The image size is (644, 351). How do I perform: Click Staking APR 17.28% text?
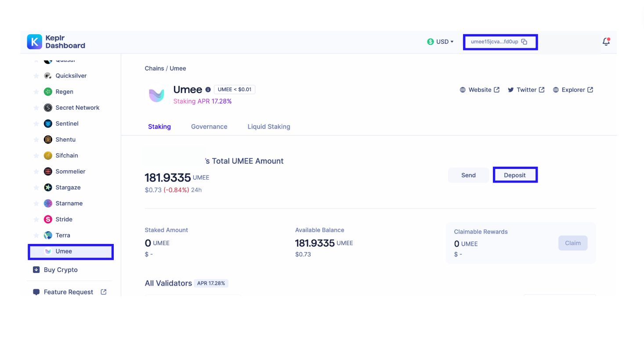[x=203, y=101]
